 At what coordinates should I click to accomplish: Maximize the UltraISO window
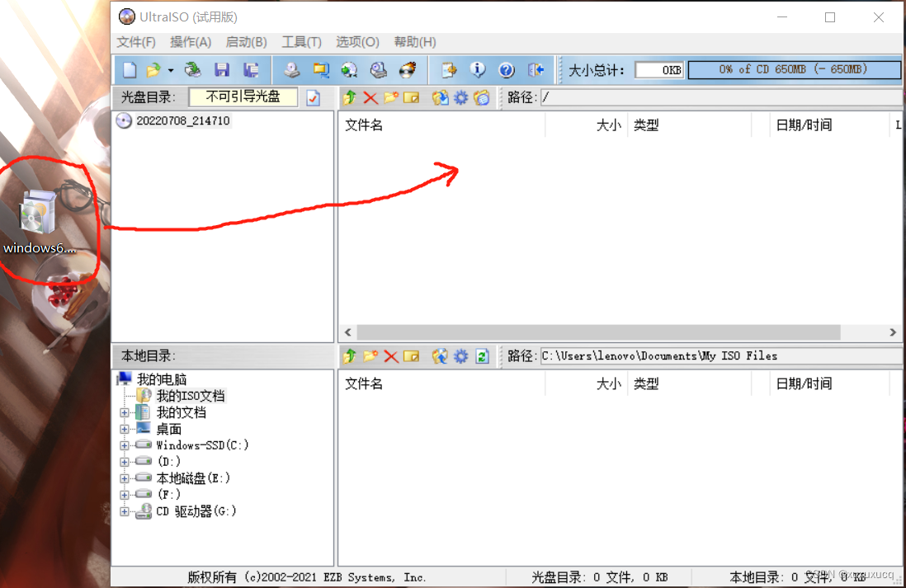pyautogui.click(x=830, y=17)
